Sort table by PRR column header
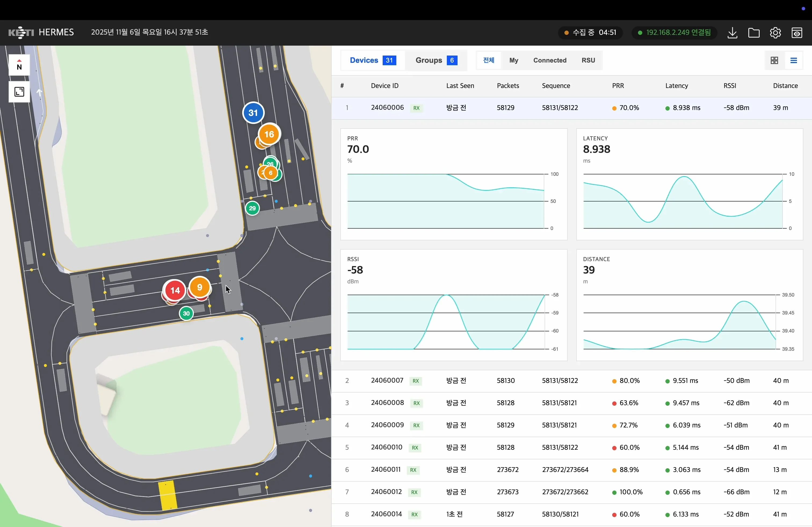The image size is (812, 527). point(618,86)
